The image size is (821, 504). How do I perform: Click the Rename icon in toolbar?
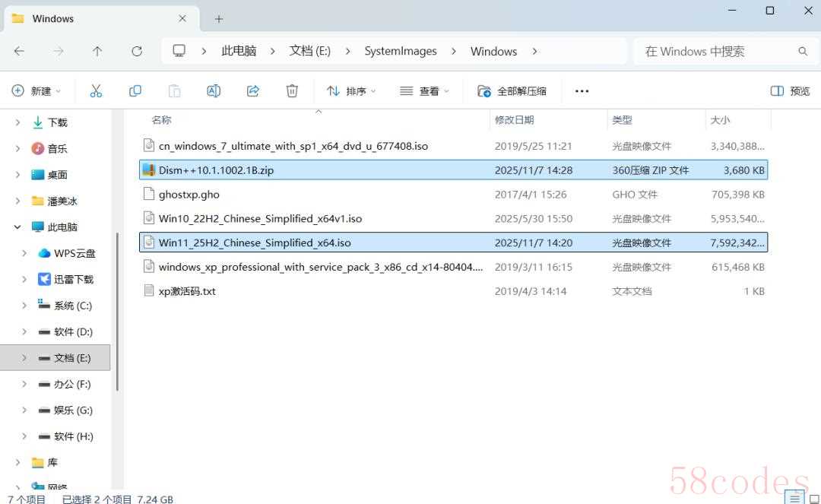coord(214,91)
